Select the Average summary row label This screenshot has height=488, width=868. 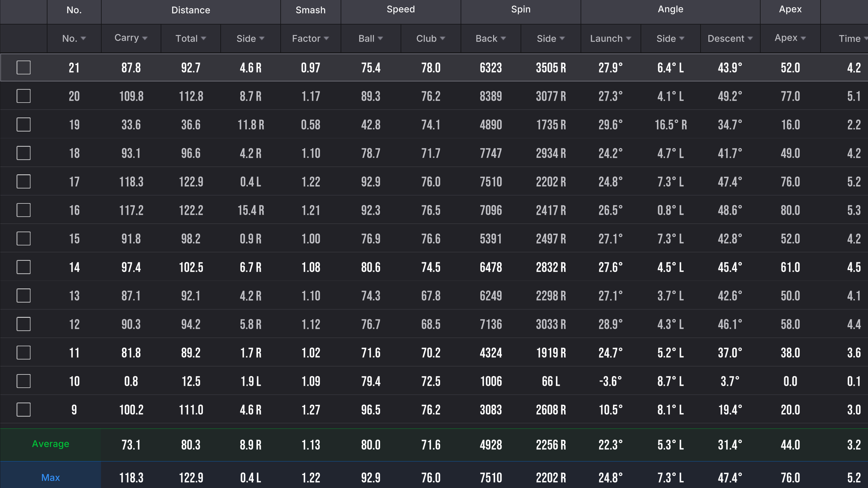point(51,444)
